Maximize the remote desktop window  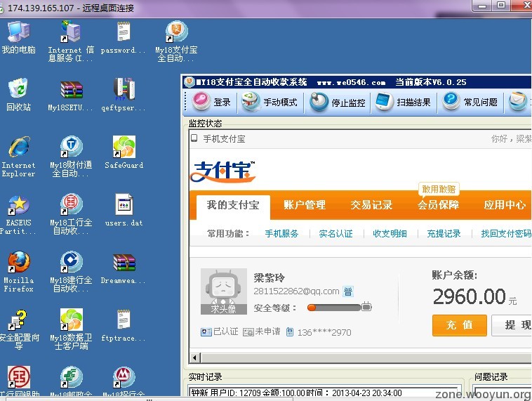501,6
